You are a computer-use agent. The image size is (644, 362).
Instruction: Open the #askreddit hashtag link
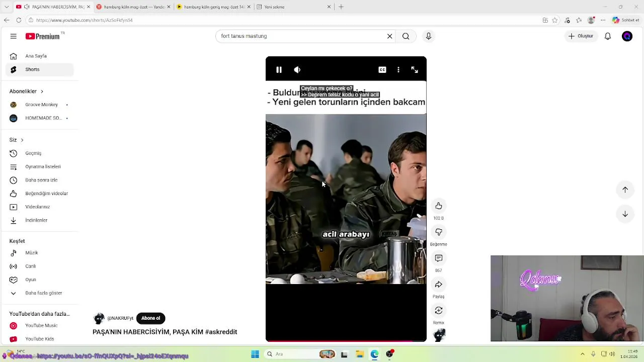click(x=221, y=332)
